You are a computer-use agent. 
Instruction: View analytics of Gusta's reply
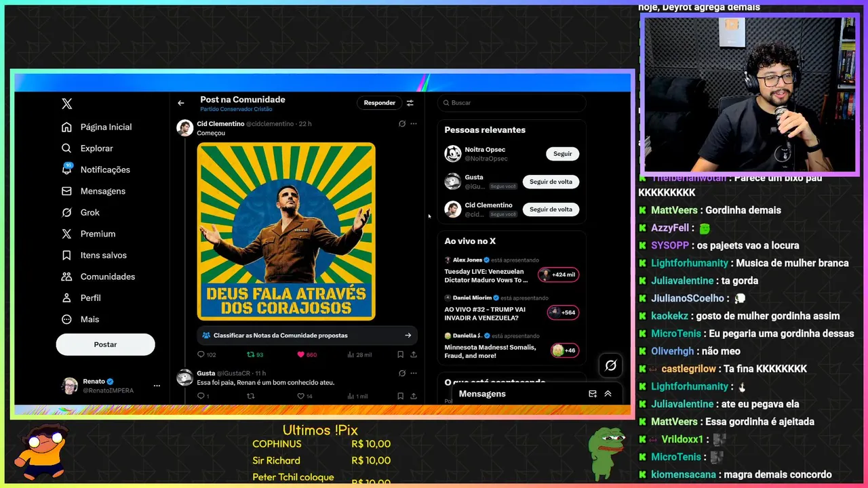pos(357,396)
